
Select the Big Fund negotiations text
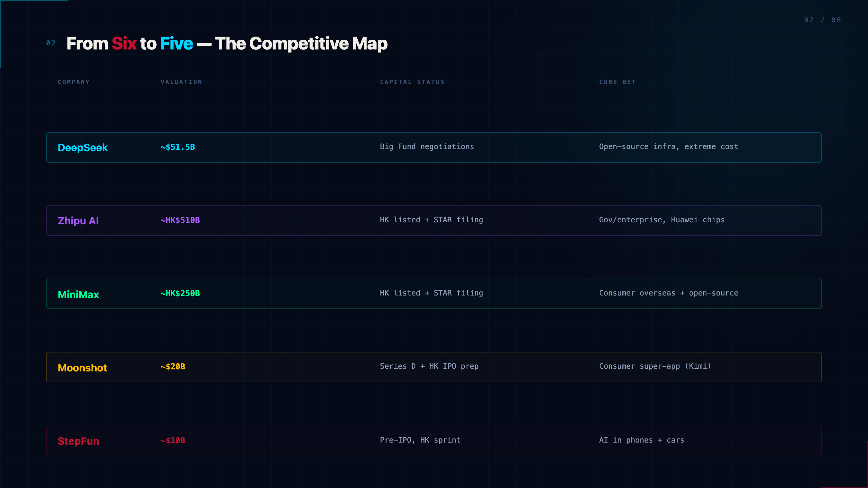(x=427, y=147)
